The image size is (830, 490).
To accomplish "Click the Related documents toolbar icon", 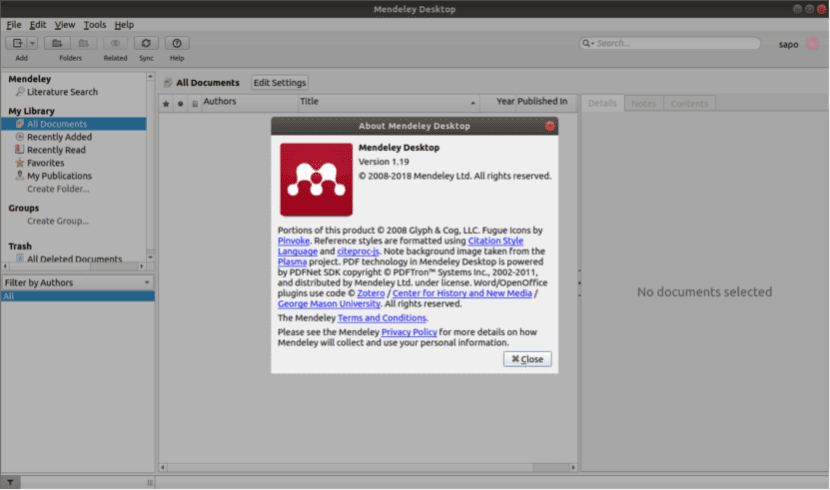I will [x=115, y=43].
